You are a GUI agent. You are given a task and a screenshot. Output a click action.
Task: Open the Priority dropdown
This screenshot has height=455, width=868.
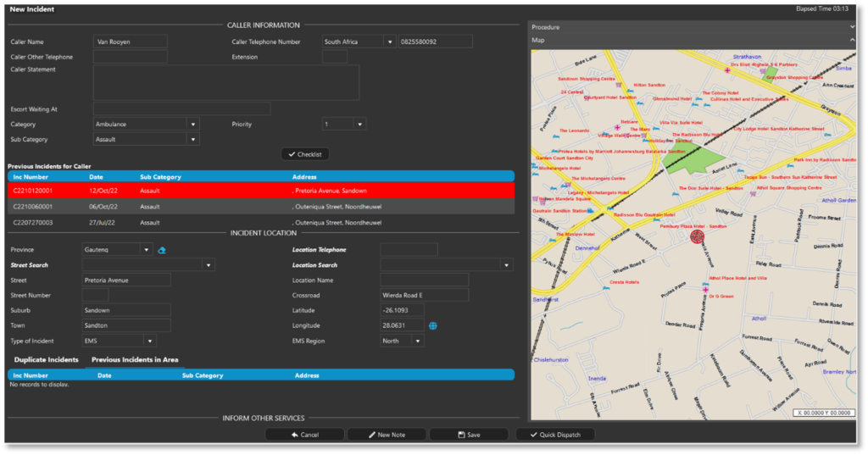point(359,125)
